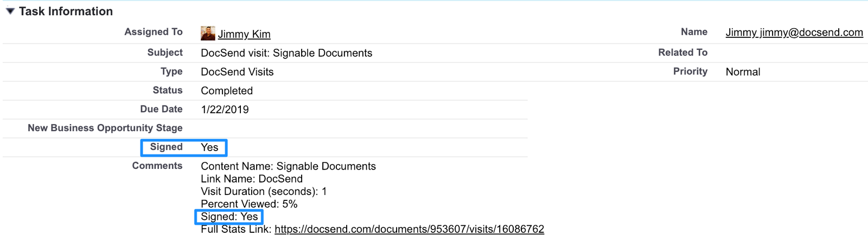Click the 'Task Information' section heading
868x248 pixels.
[x=66, y=11]
